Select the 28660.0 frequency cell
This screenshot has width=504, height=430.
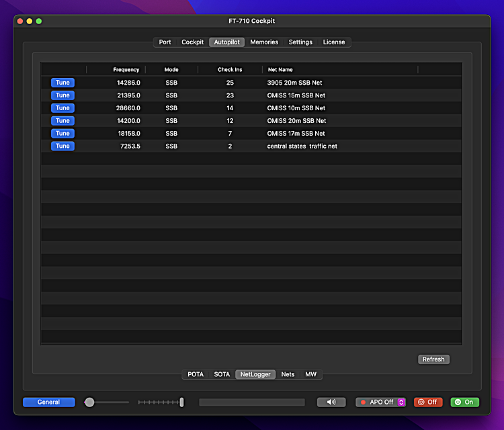coord(128,108)
